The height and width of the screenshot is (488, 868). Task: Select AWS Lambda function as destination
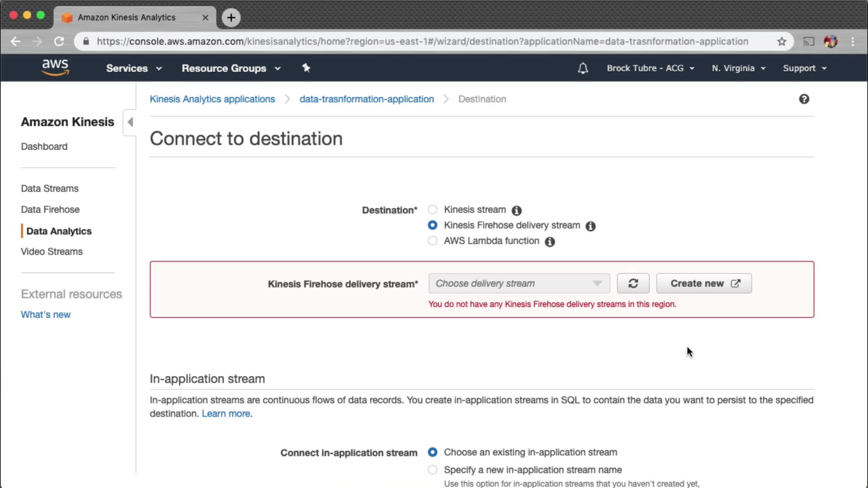click(433, 241)
